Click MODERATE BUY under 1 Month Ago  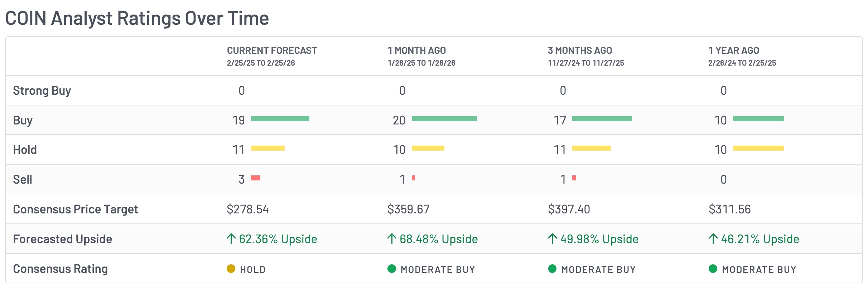pyautogui.click(x=438, y=270)
